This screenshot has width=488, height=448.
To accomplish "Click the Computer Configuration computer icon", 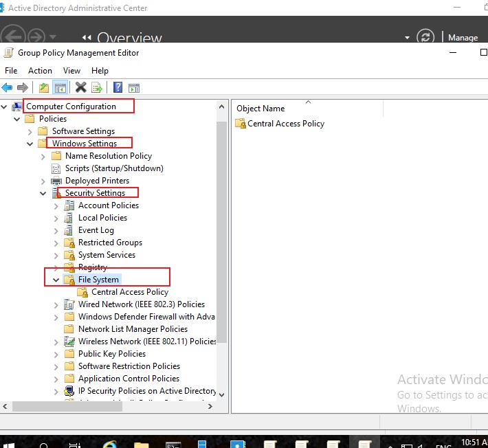I will click(x=17, y=107).
